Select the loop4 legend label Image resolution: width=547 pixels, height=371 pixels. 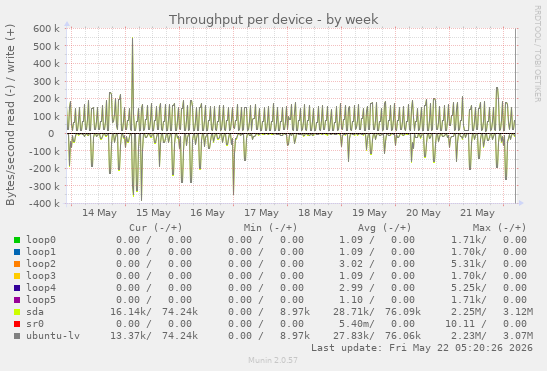(x=41, y=288)
